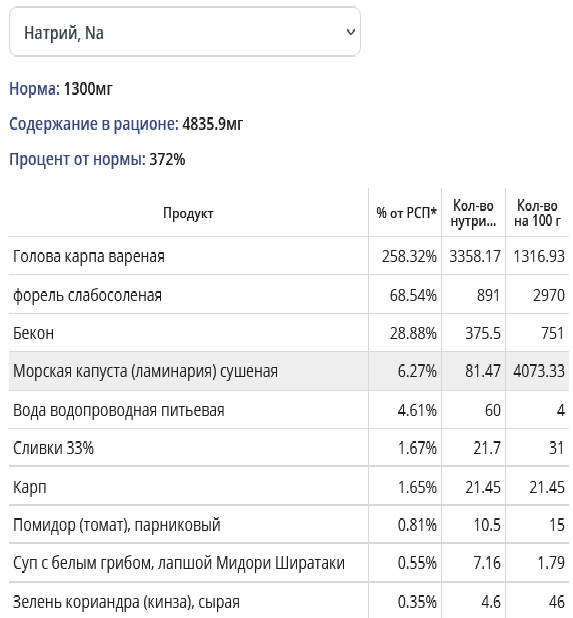Sort by the Продукт column header
This screenshot has height=618, width=573.
(188, 213)
